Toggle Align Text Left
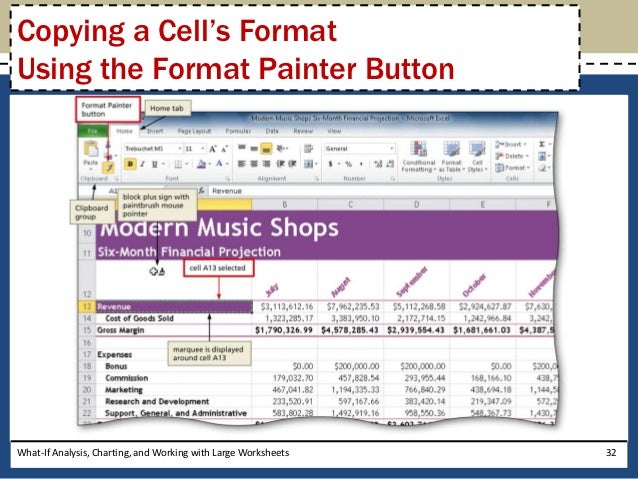The image size is (638, 479). click(x=242, y=164)
